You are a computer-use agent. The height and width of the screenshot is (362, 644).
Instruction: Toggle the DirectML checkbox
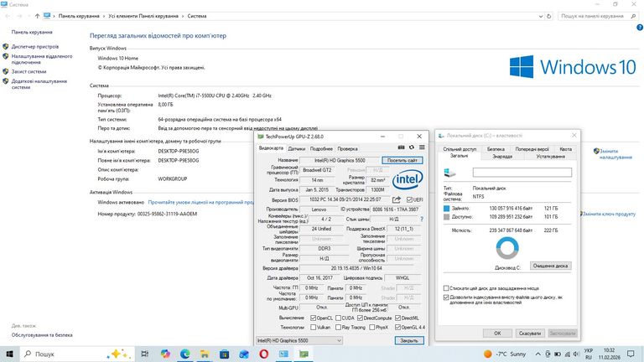pos(397,318)
